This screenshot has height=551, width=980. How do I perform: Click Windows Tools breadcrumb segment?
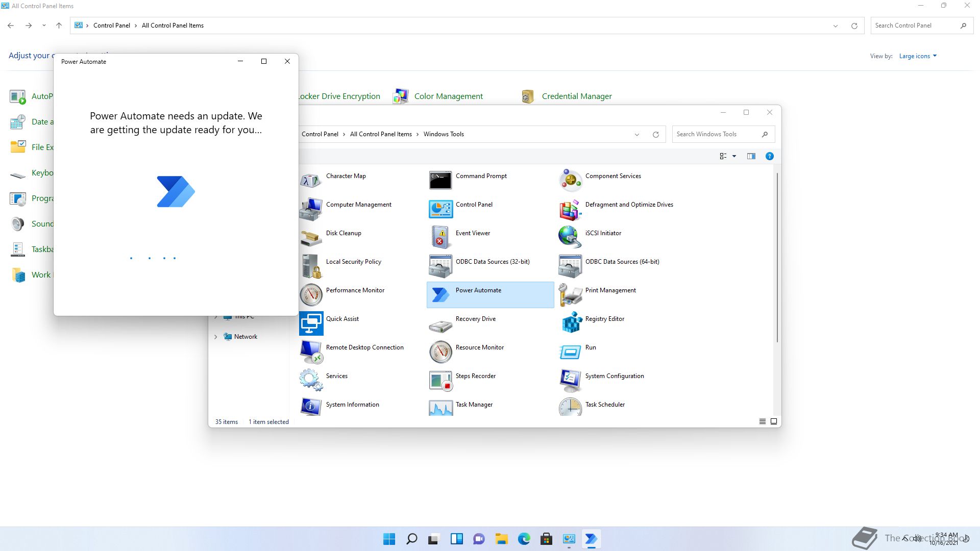pyautogui.click(x=444, y=134)
